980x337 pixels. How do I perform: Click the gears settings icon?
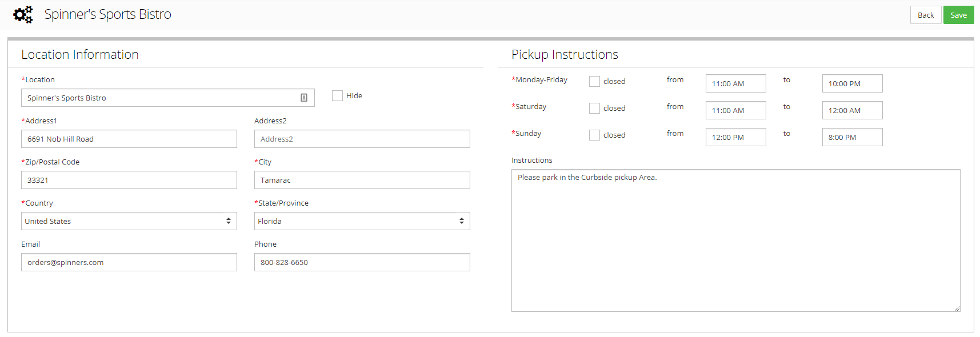(x=23, y=15)
